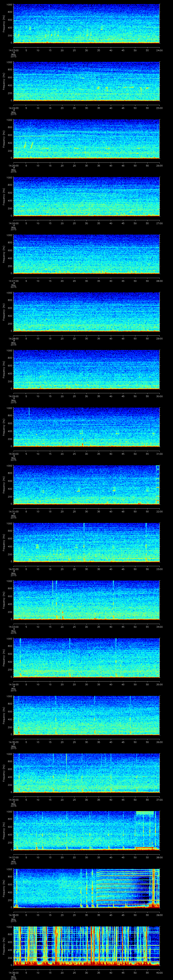
Task: Click the 14:33:00 start time label
Action: 13,627
